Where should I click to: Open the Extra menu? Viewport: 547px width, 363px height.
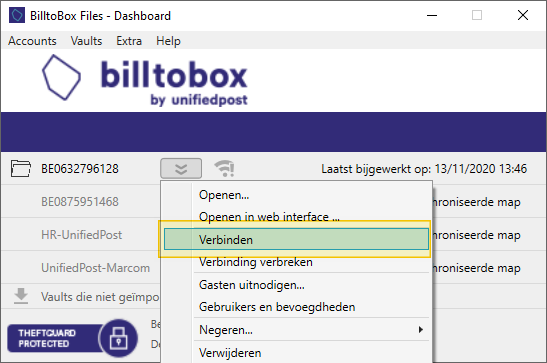point(129,41)
